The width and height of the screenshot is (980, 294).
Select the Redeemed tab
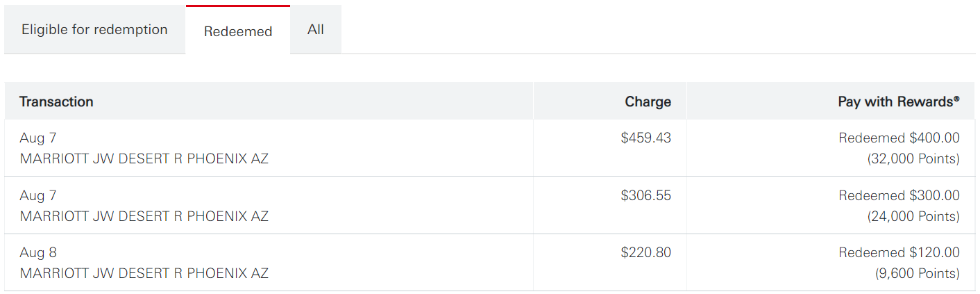(237, 31)
